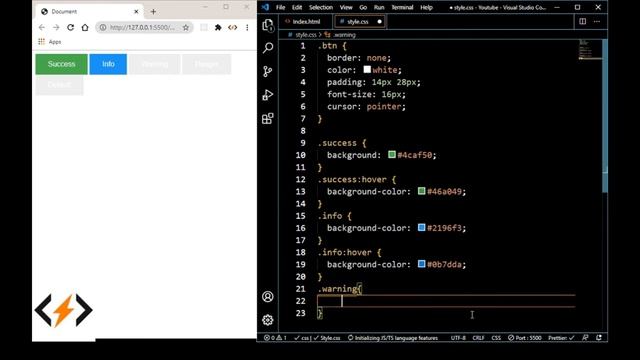Screen dimensions: 640x360
Task: Open the Run menu
Action: pos(379,7)
